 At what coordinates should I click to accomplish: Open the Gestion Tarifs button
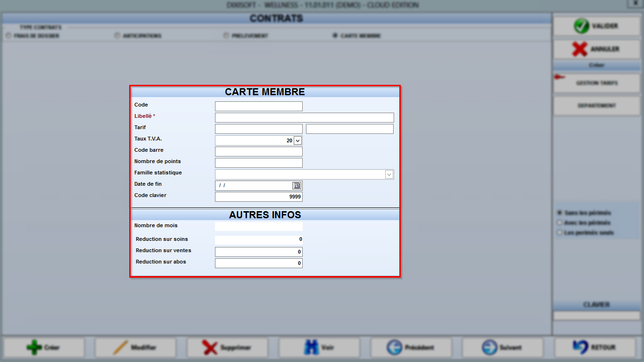[x=597, y=83]
